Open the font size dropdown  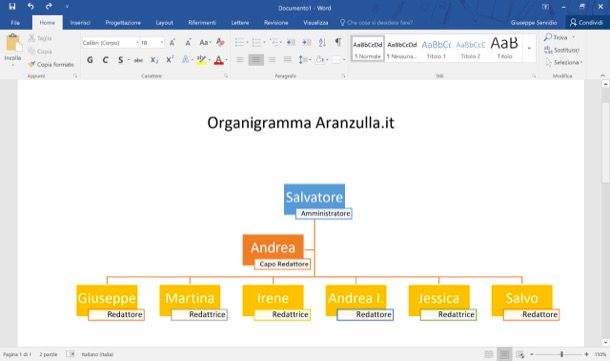click(162, 42)
